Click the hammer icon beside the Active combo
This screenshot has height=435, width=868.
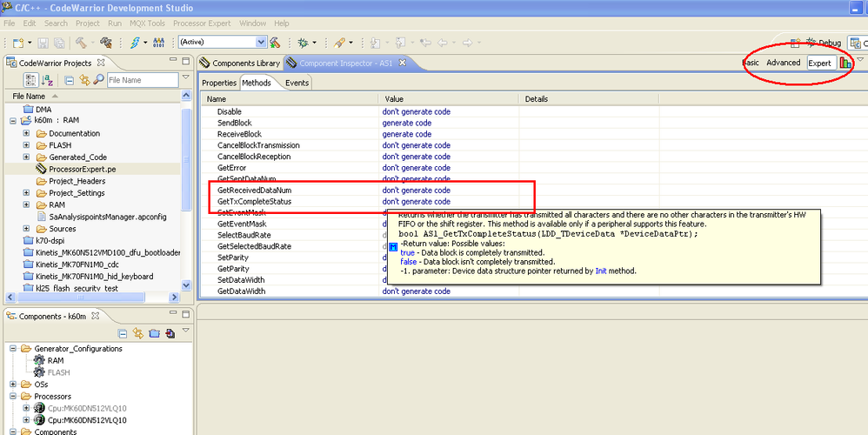pyautogui.click(x=275, y=43)
